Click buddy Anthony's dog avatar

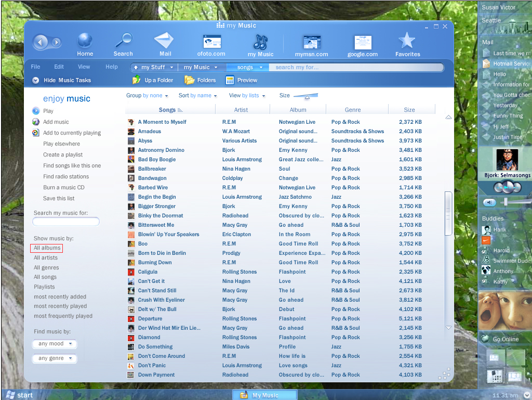tap(486, 270)
